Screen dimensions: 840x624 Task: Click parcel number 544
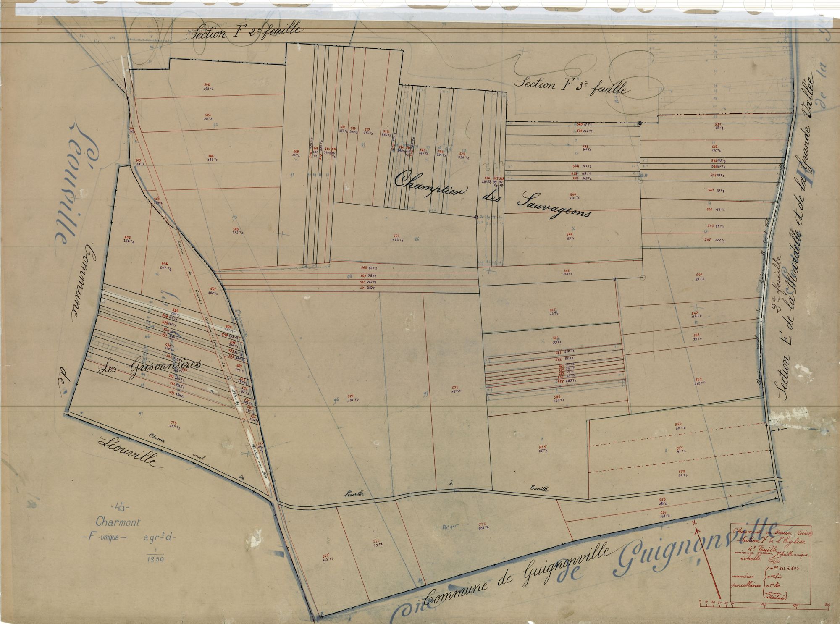tap(570, 234)
